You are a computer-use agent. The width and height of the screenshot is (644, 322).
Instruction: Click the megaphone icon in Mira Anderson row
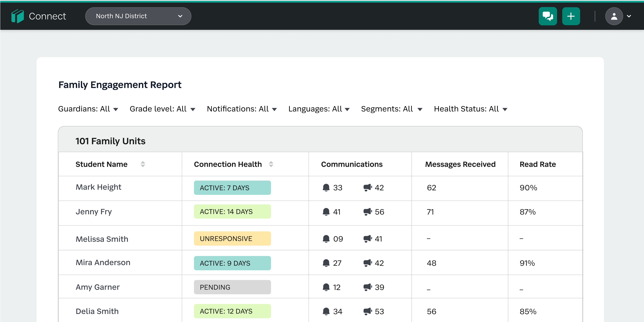[x=368, y=263]
